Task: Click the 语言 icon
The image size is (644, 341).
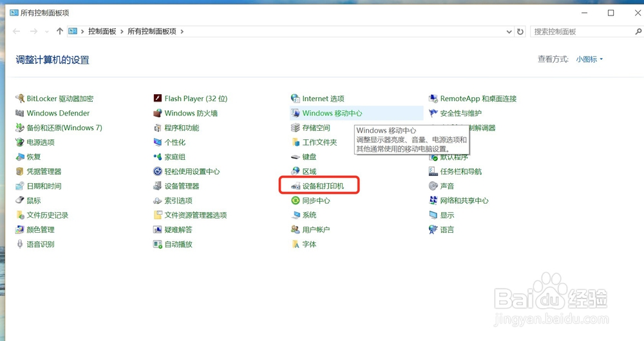Action: (x=433, y=229)
